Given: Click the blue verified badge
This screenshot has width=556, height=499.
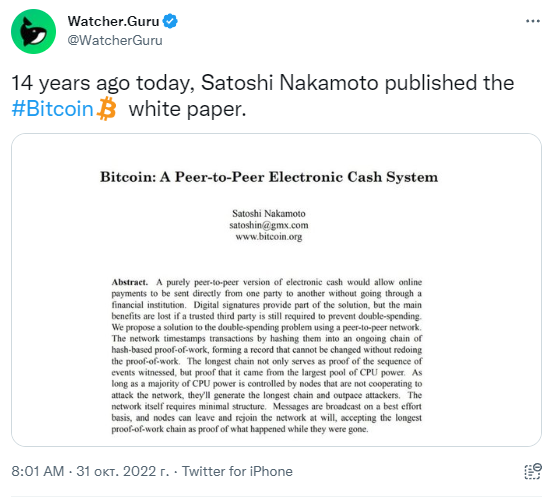Looking at the screenshot, I should [170, 21].
